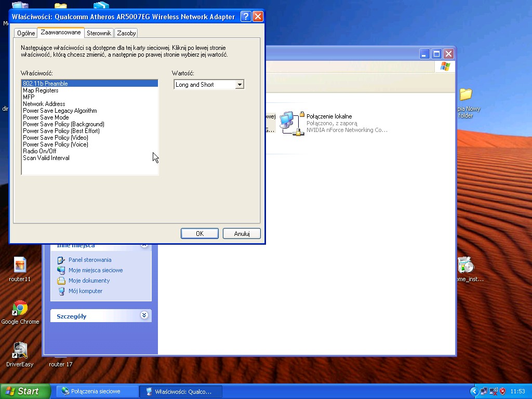Pick Power Save Policy (Background)

(x=90, y=124)
